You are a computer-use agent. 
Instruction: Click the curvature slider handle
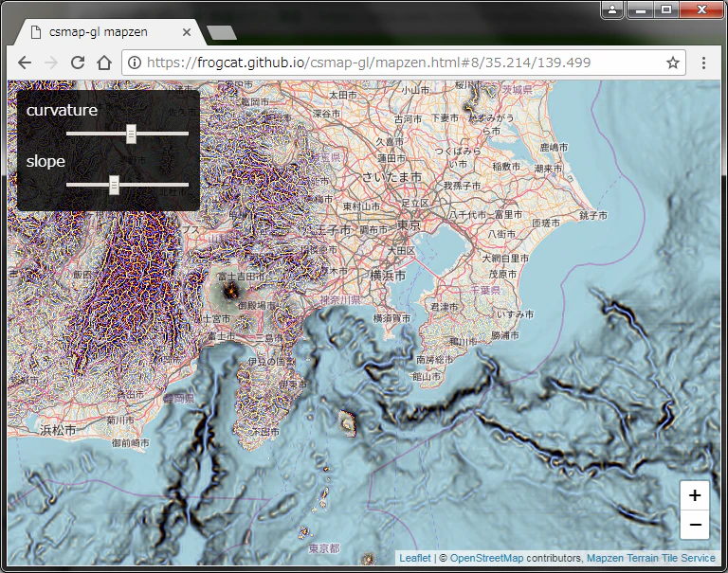132,134
